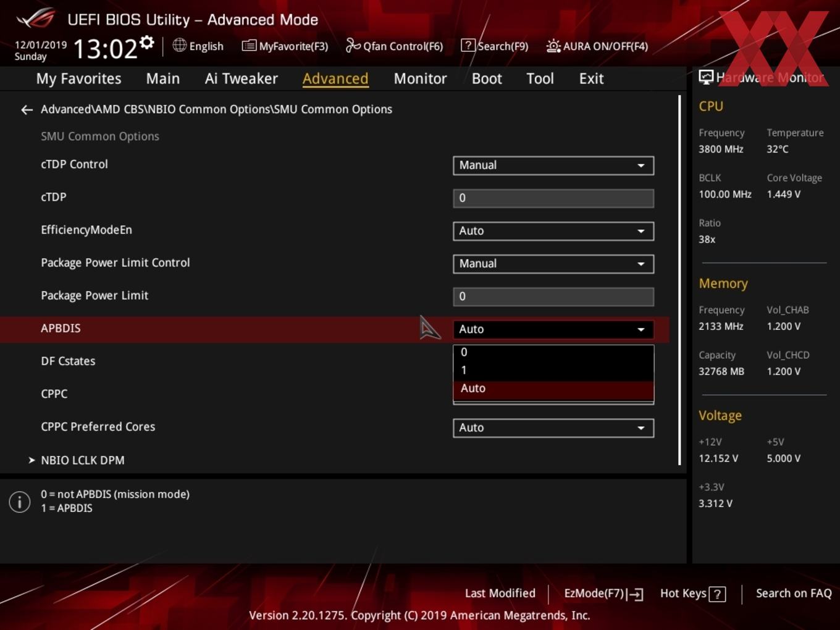Click Ratio 38x value
Image resolution: width=840 pixels, height=630 pixels.
pos(707,239)
